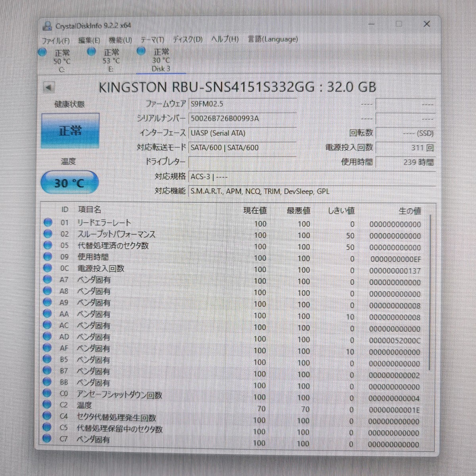Click the power-on count value 311 回

pos(405,148)
